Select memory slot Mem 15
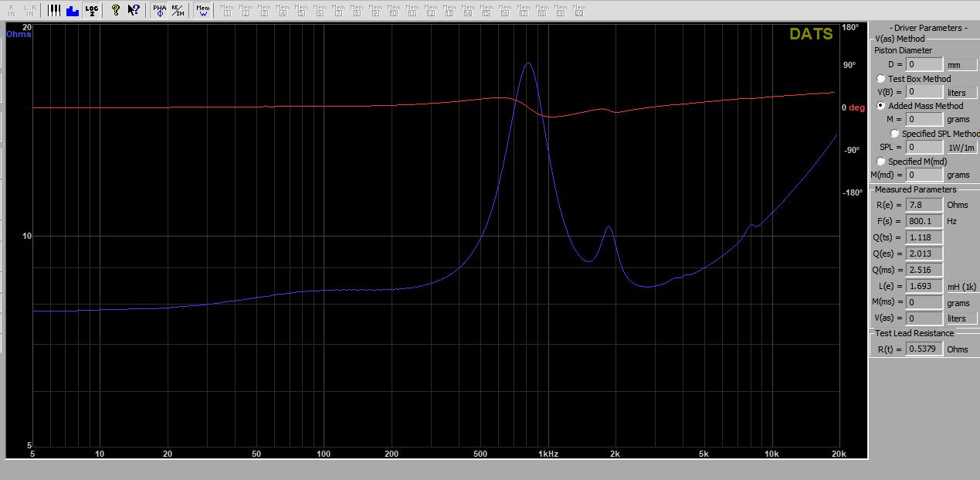Viewport: 980px width, 480px height. [x=487, y=10]
